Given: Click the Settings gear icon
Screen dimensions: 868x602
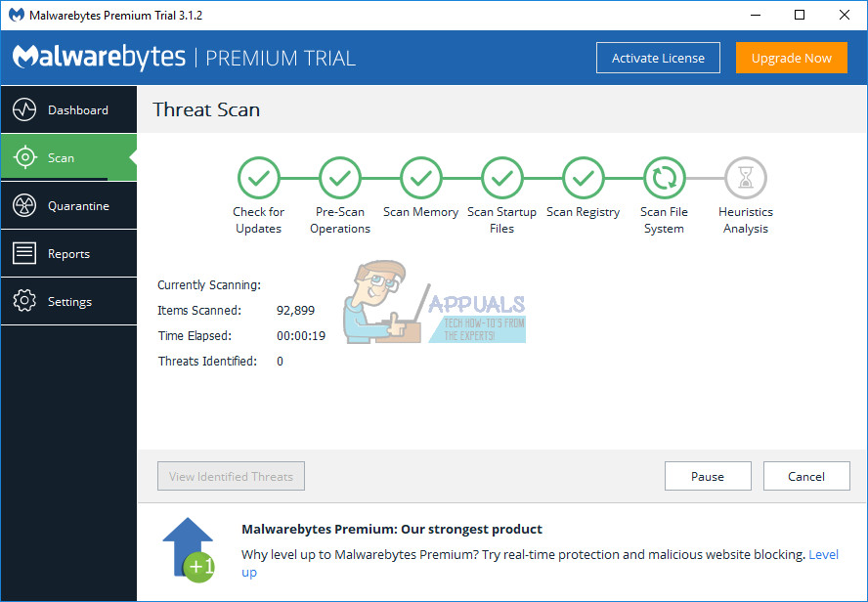Looking at the screenshot, I should pyautogui.click(x=24, y=301).
